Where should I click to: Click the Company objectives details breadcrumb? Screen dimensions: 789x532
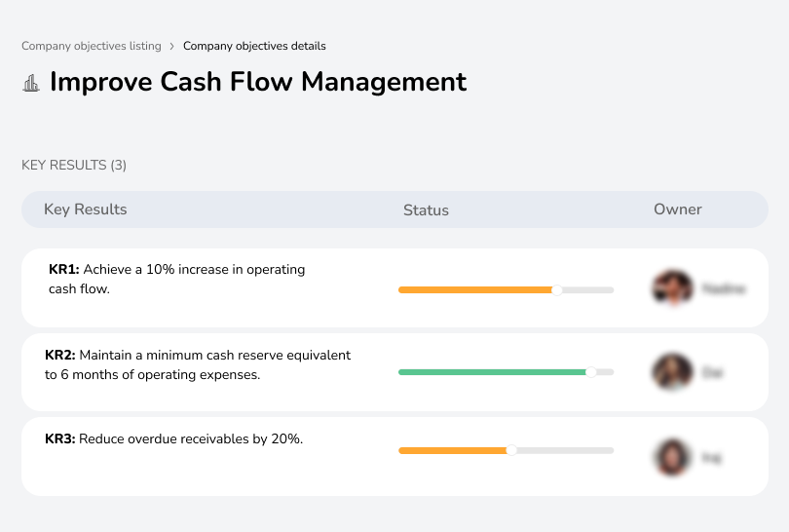coord(254,46)
